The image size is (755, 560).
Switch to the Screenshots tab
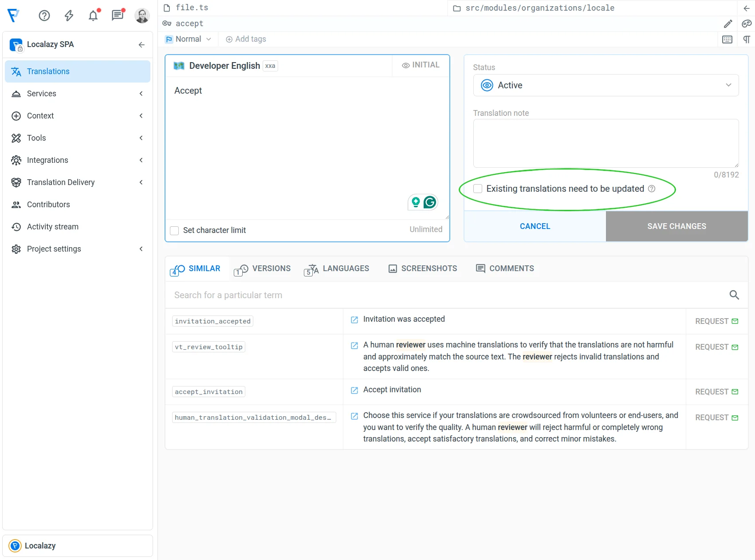point(423,269)
